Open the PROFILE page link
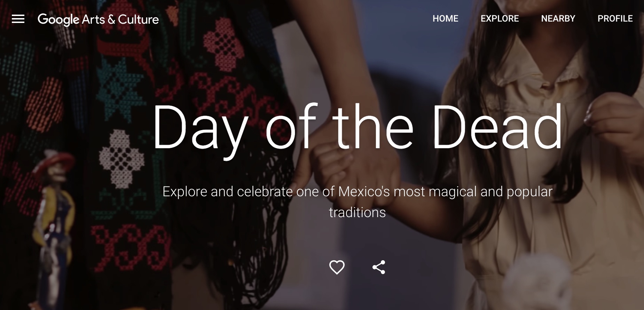Viewport: 644px width, 310px height. [x=615, y=18]
